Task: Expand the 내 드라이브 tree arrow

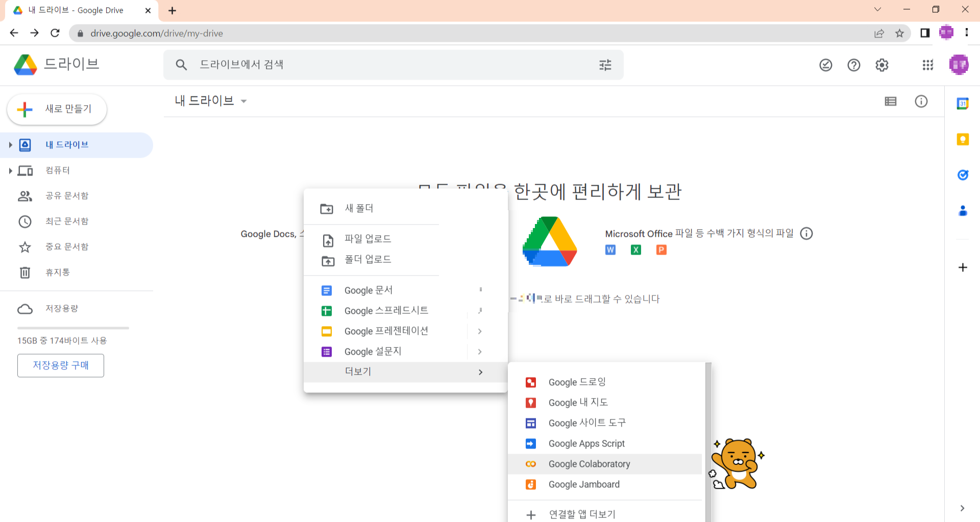Action: [10, 145]
